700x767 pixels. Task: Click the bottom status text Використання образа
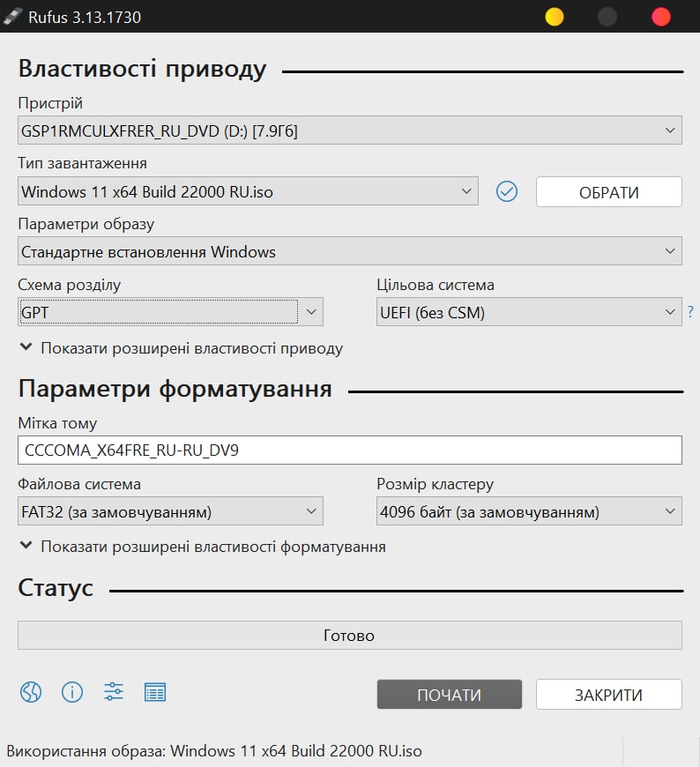point(214,751)
